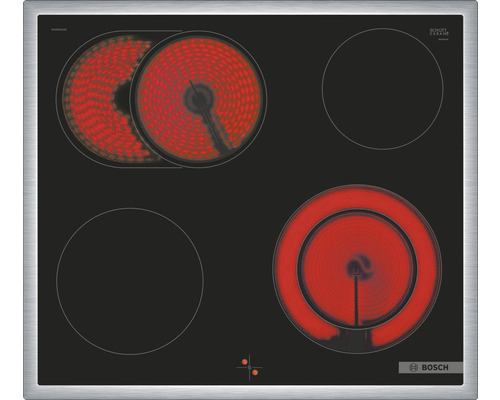The width and height of the screenshot is (500, 400).
Task: Click the inner glowing circle of front right zone
Action: (357, 269)
